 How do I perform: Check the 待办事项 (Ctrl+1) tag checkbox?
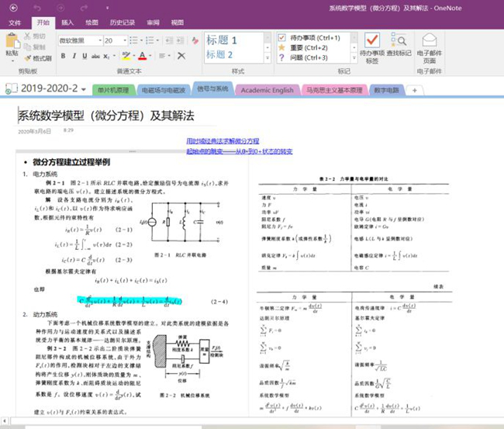[282, 37]
